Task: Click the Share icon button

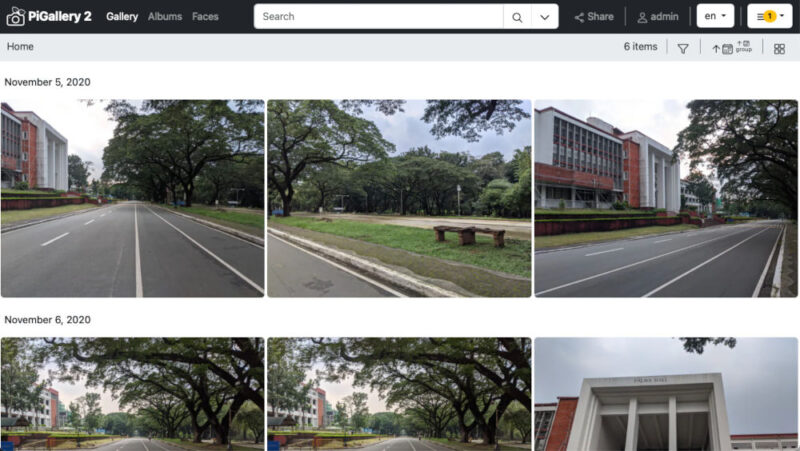Action: 594,16
